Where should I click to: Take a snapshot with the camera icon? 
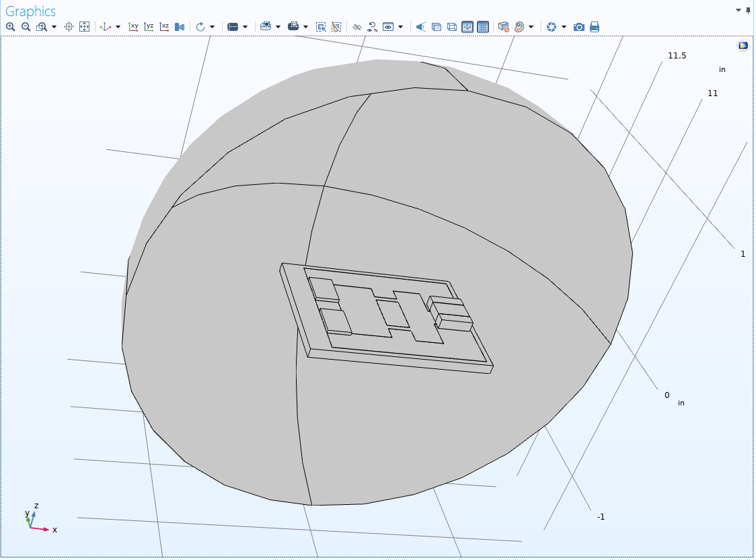pyautogui.click(x=579, y=27)
